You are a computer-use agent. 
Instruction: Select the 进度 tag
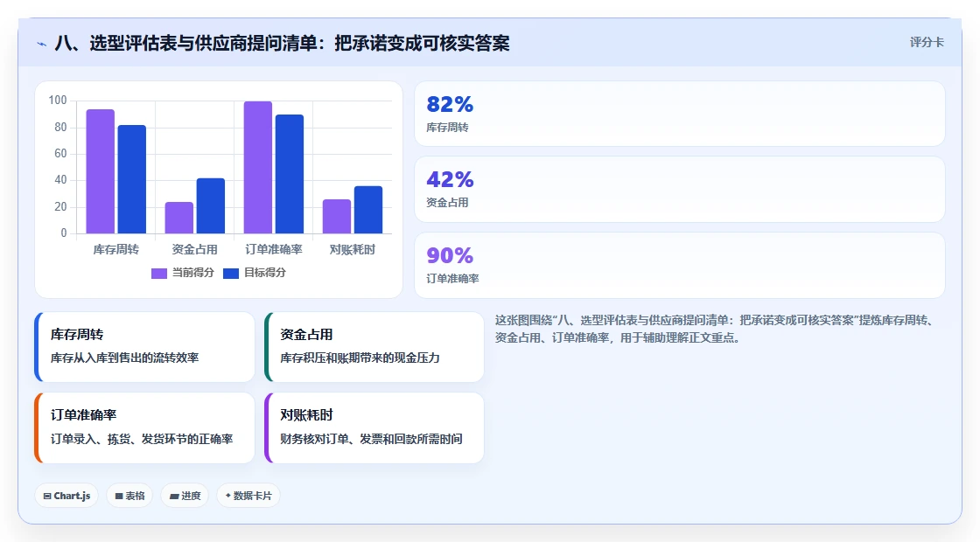tap(185, 496)
